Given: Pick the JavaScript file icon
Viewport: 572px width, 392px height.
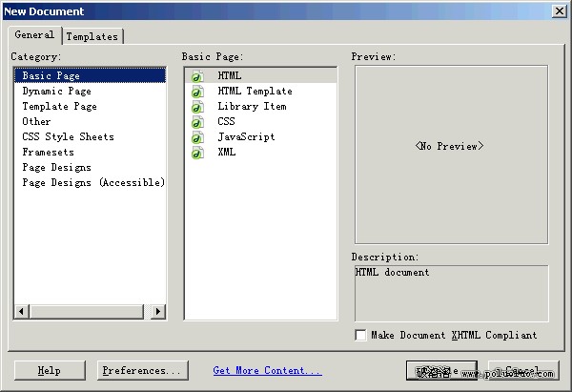Looking at the screenshot, I should tap(197, 137).
